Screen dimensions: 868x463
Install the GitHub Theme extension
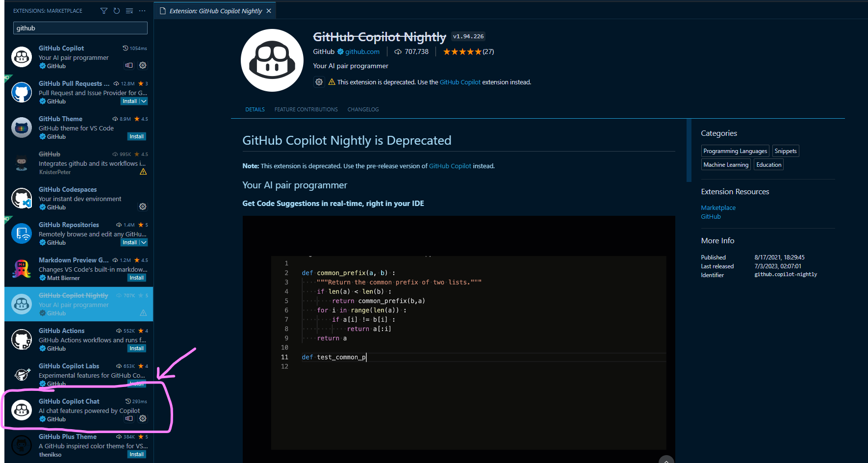pos(136,136)
